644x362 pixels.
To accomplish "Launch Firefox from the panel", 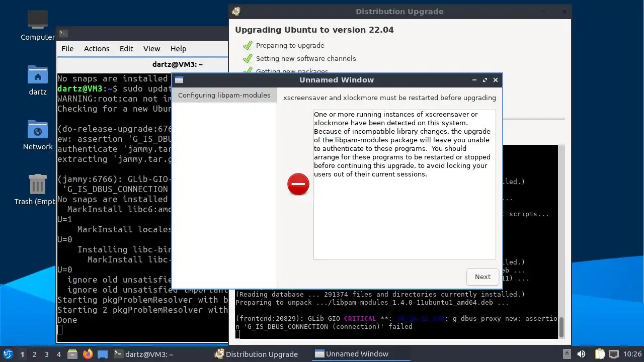I will coord(88,354).
